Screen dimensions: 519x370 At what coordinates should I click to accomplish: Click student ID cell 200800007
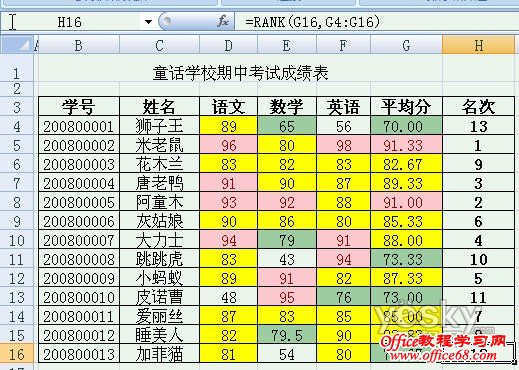pyautogui.click(x=79, y=240)
